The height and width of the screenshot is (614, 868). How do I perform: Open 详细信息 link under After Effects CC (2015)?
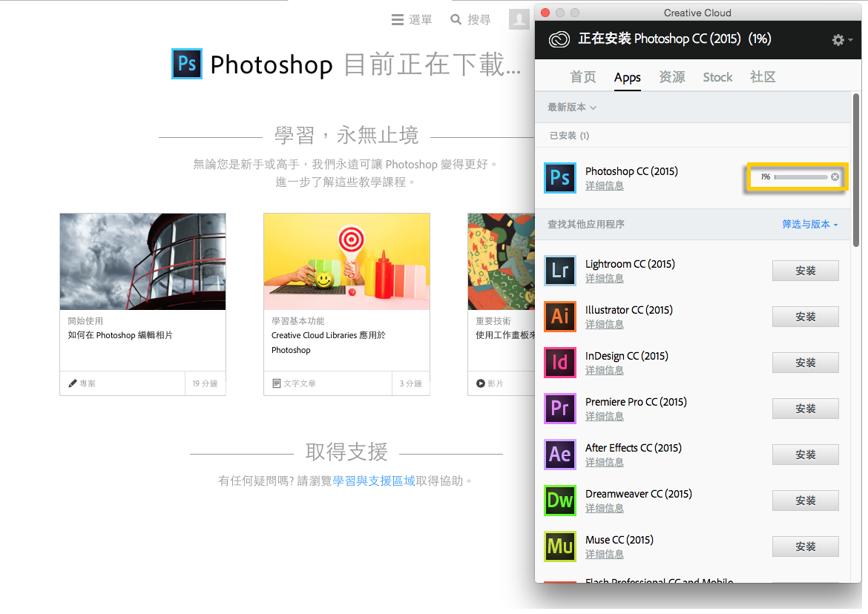coord(605,462)
